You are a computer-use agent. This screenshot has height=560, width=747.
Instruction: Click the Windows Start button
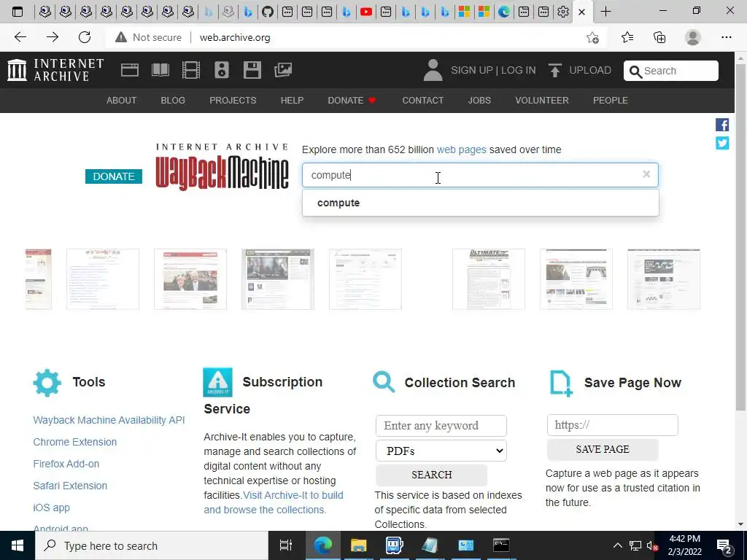[x=18, y=545]
